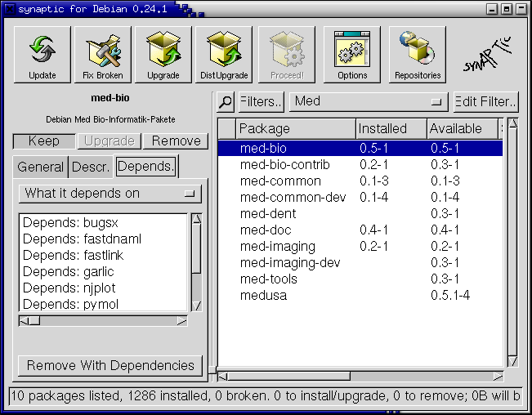Click the Update toolbar icon

click(x=42, y=55)
